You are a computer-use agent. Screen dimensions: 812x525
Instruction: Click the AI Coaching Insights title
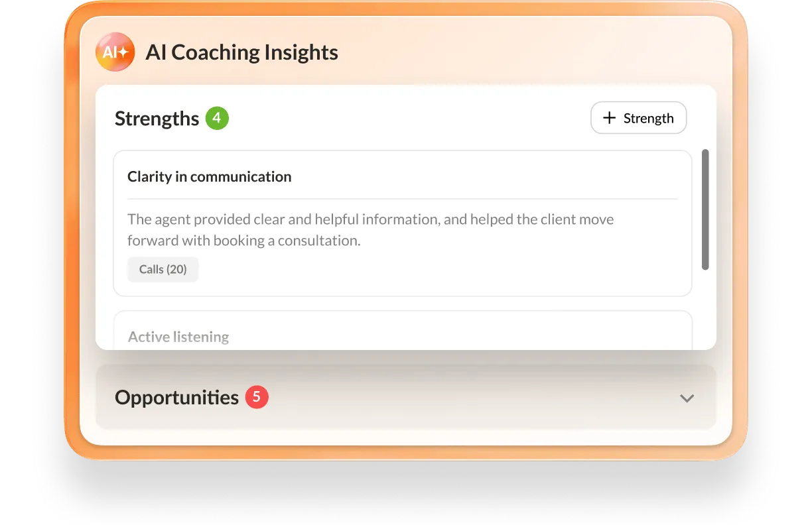tap(241, 52)
